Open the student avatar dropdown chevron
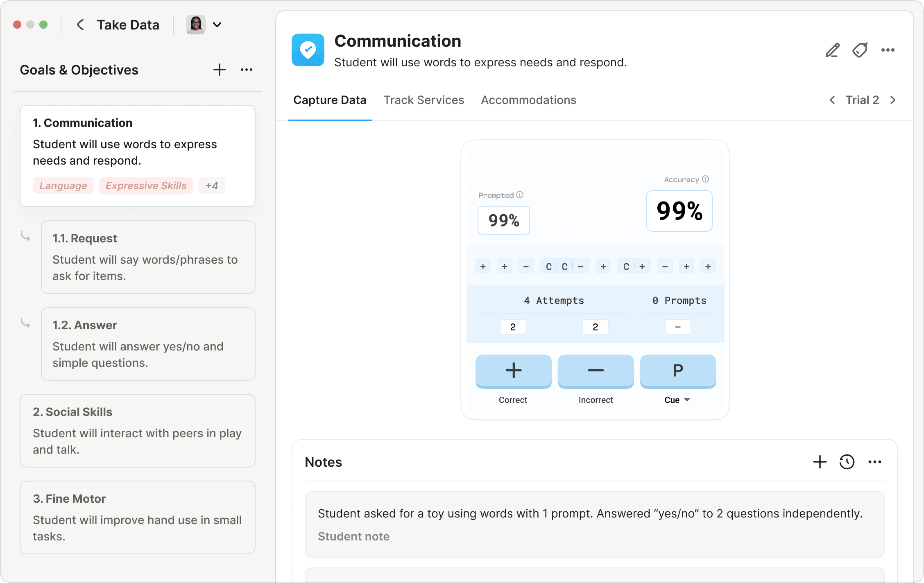This screenshot has height=583, width=924. [x=217, y=25]
